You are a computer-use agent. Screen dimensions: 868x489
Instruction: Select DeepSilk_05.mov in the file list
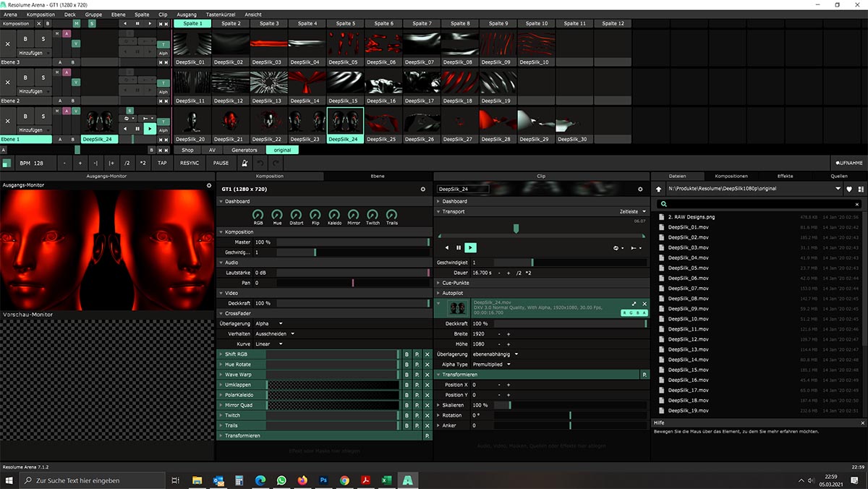pos(687,268)
